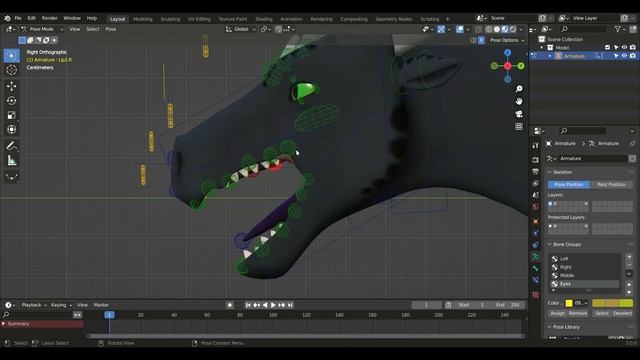Switch orthographic perspective grid icon
The height and width of the screenshot is (360, 640).
tap(519, 127)
